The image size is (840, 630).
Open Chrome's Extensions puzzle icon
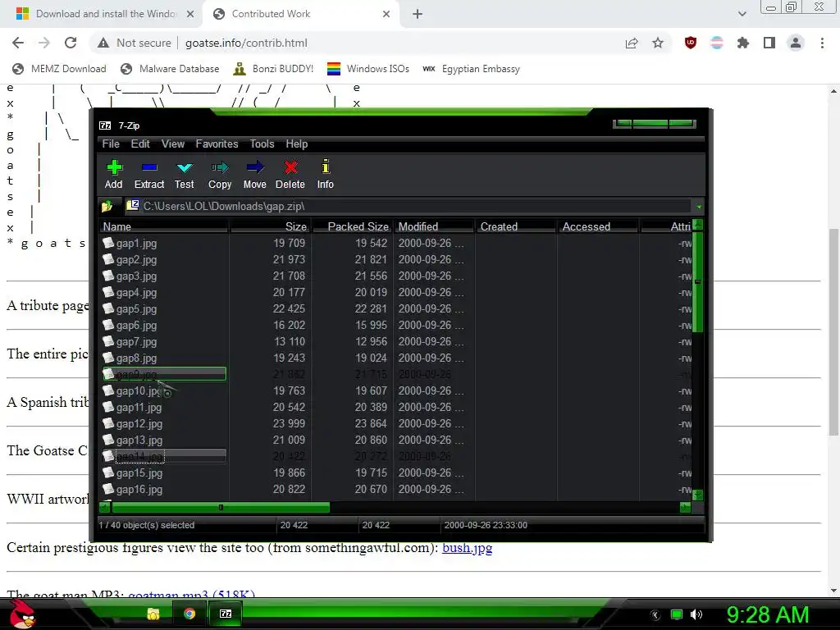click(743, 43)
